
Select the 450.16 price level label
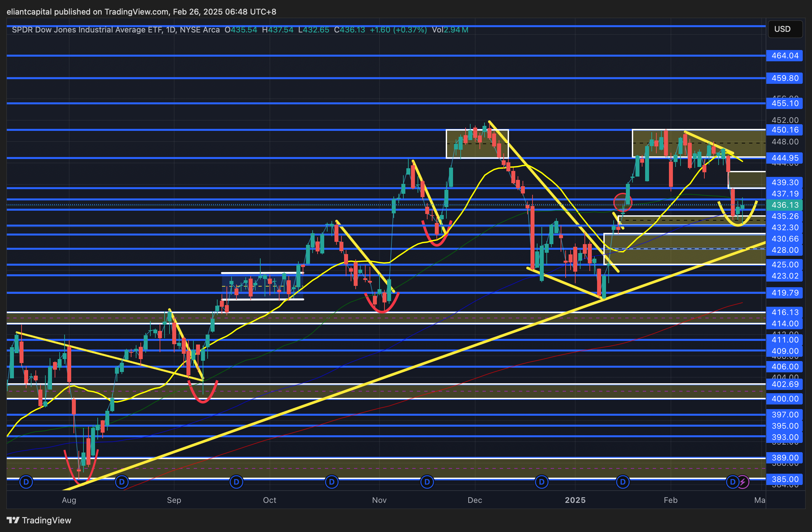[x=785, y=130]
